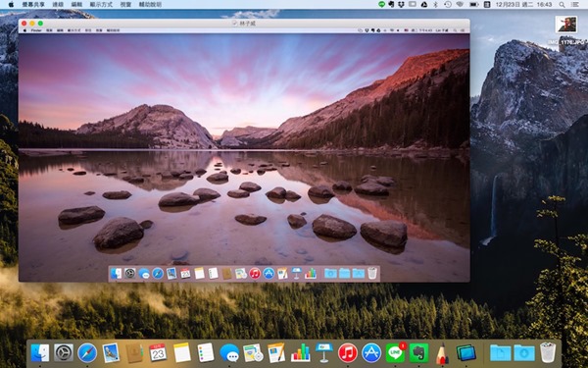Open the 螢幕共享 application menu
Screen dimensions: 588x368
point(33,5)
